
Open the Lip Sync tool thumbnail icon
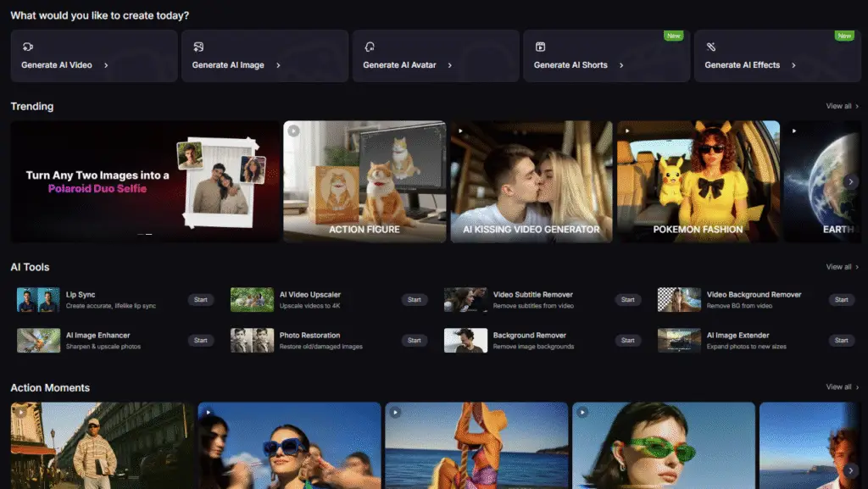click(38, 299)
